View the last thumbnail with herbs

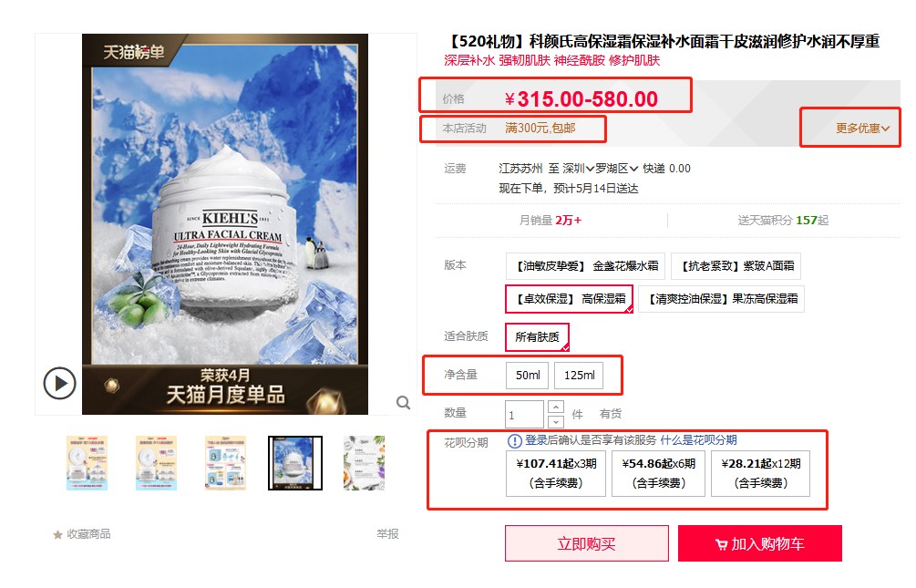click(x=364, y=463)
